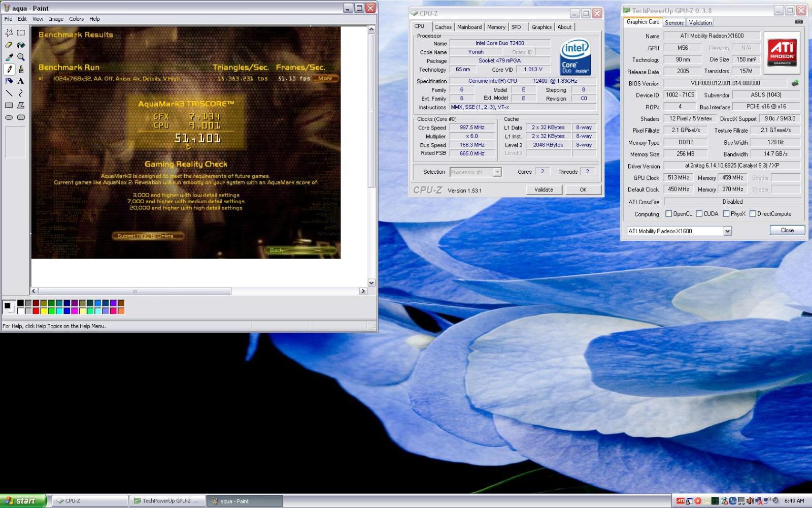This screenshot has height=508, width=812.
Task: Click the Close button in GPU-Z
Action: pyautogui.click(x=787, y=230)
